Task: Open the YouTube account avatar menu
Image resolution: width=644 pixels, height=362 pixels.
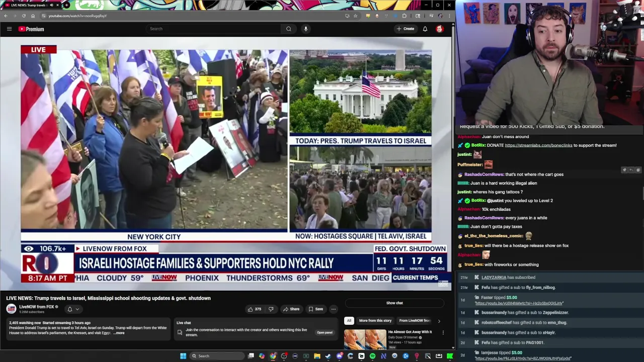Action: pos(440,29)
